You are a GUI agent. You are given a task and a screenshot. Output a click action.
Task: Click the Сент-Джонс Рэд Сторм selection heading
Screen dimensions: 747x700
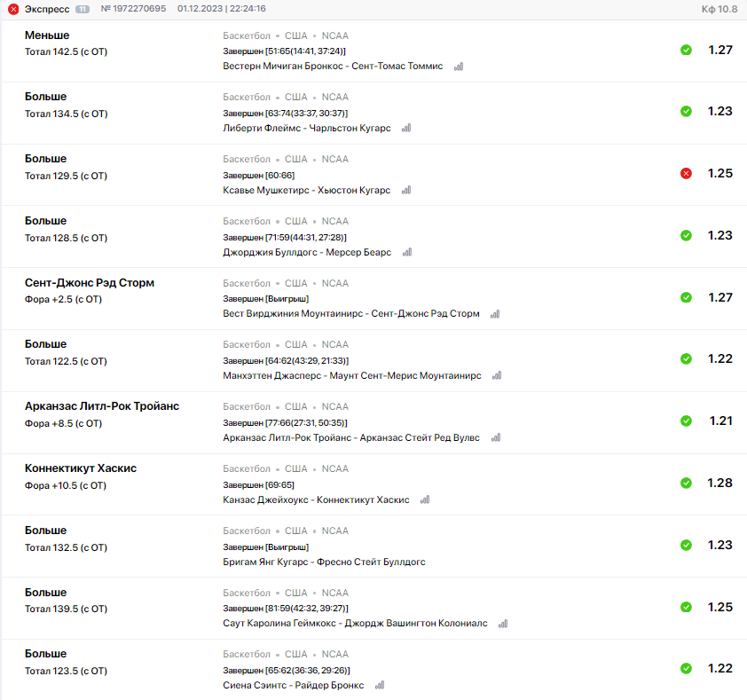[x=90, y=283]
